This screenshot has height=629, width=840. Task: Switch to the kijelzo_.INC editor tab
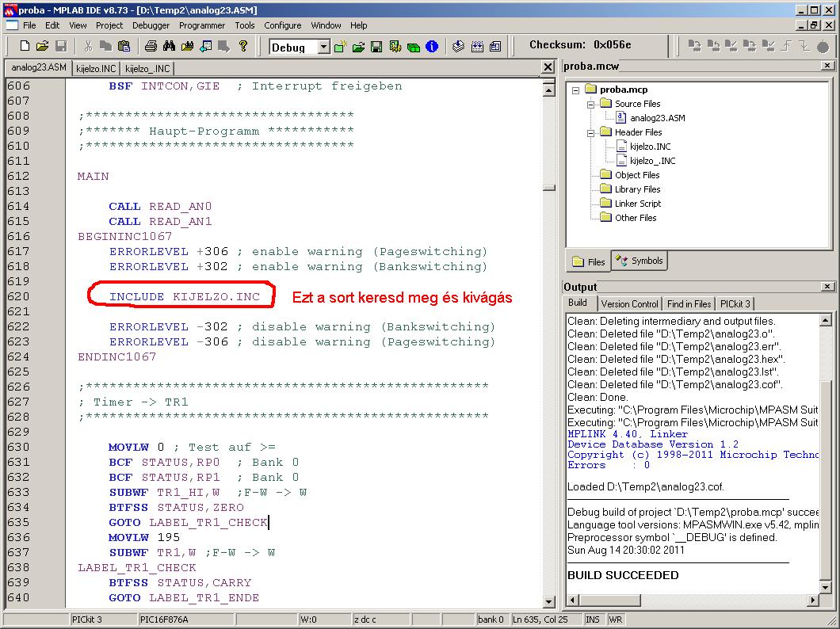click(x=147, y=68)
